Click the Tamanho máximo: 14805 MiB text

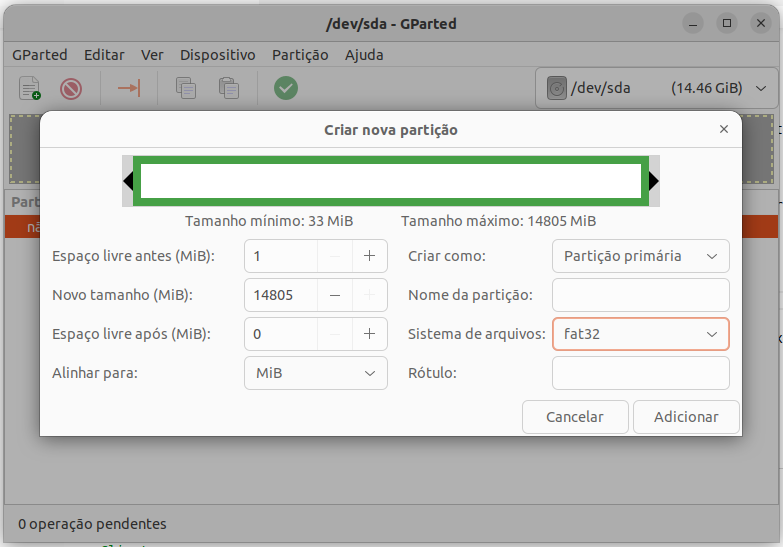[498, 221]
